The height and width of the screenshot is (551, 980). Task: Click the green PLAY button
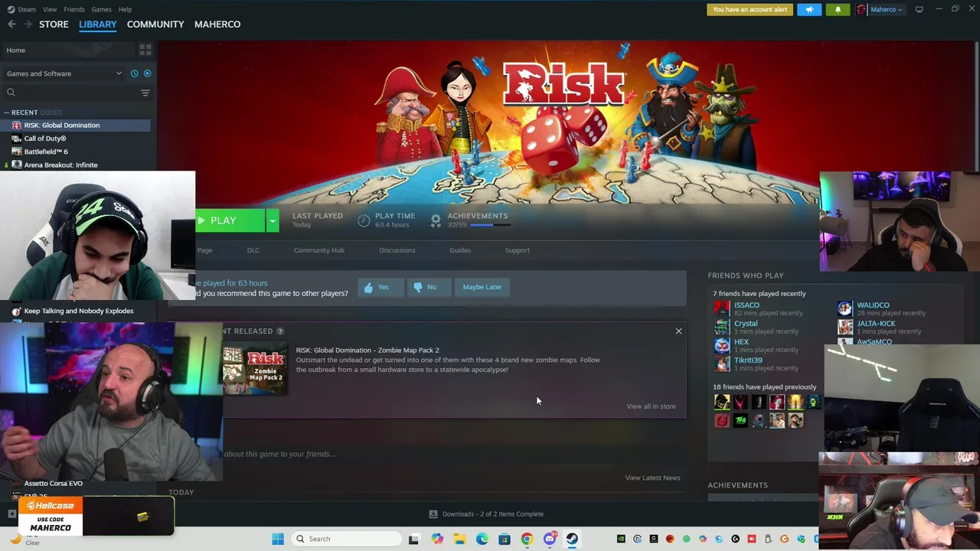coord(230,220)
